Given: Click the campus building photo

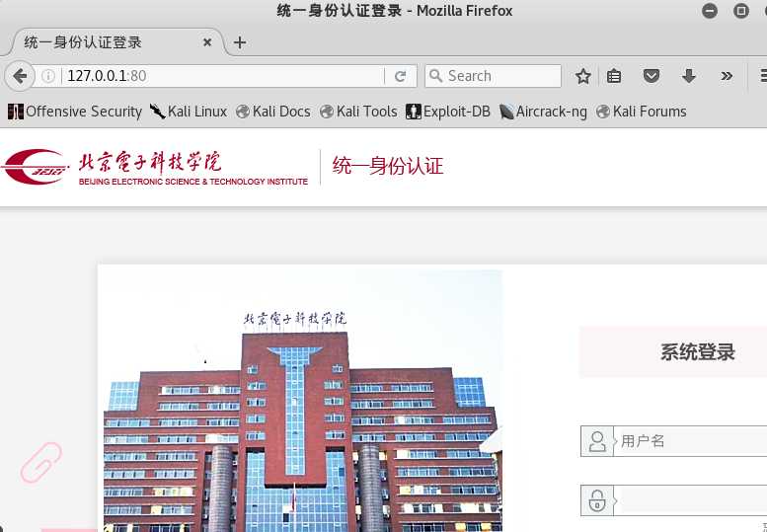Looking at the screenshot, I should 302,401.
